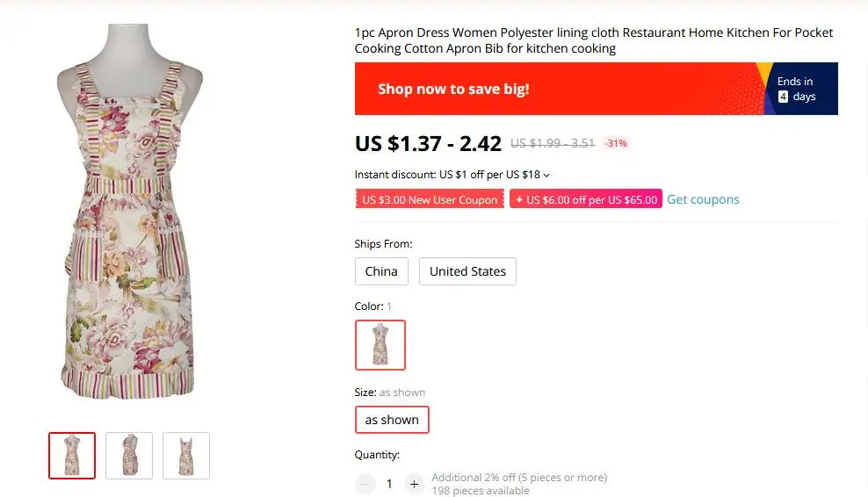The width and height of the screenshot is (868, 497).
Task: Select United States shipping origin
Action: (467, 271)
